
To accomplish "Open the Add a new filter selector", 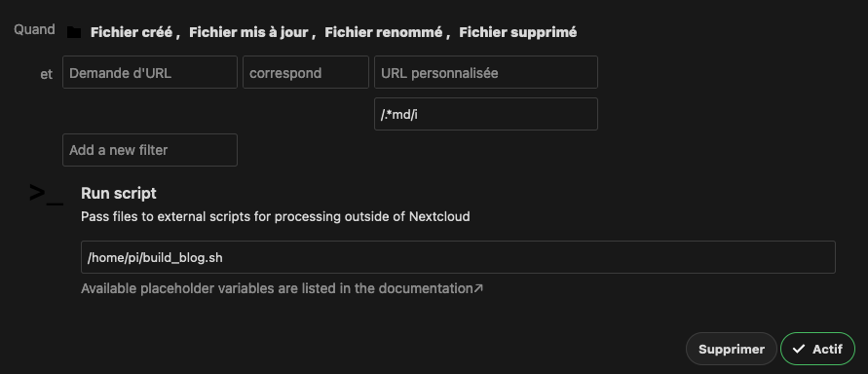I will tap(150, 150).
